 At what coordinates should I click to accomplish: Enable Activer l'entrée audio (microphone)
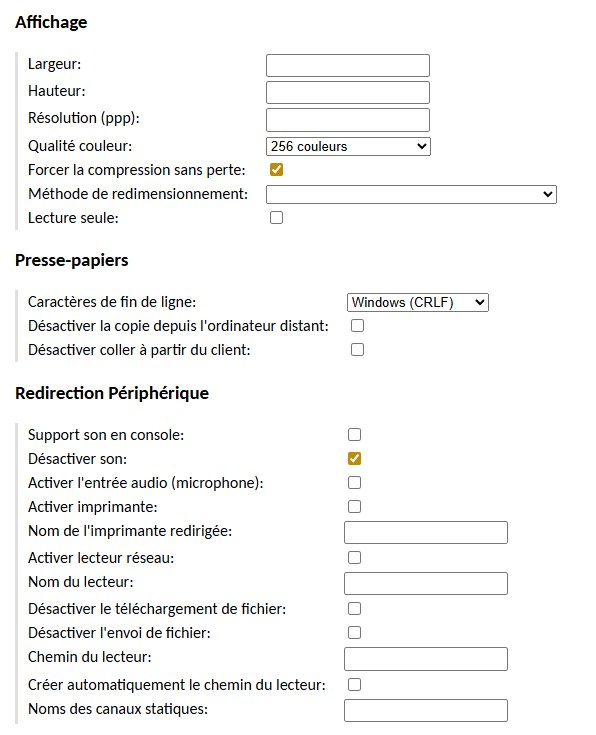[355, 482]
